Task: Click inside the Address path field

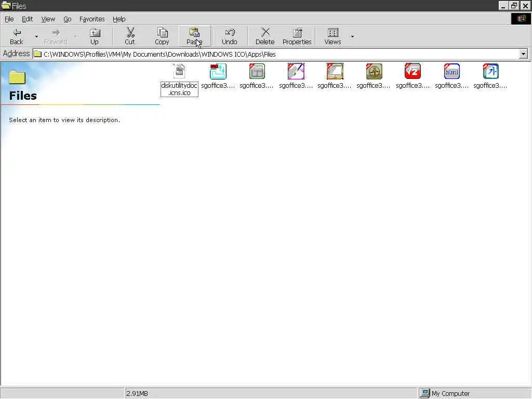Action: click(x=280, y=54)
